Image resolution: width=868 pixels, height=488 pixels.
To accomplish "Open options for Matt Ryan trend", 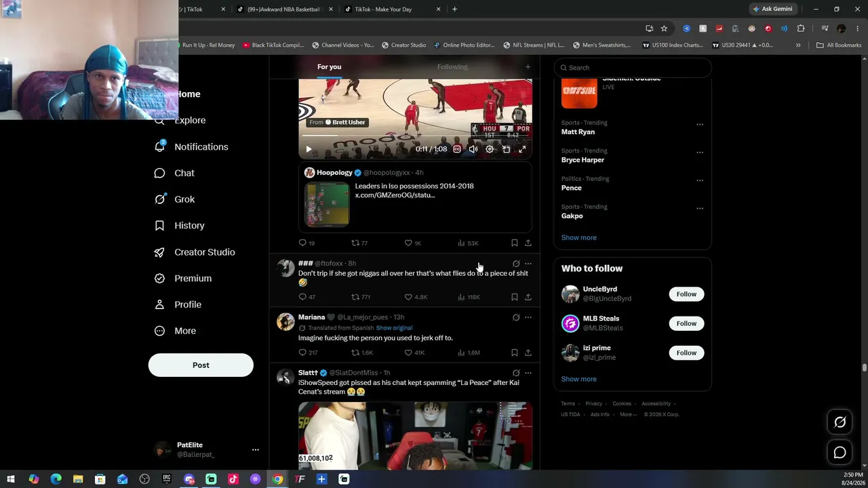I will point(700,125).
